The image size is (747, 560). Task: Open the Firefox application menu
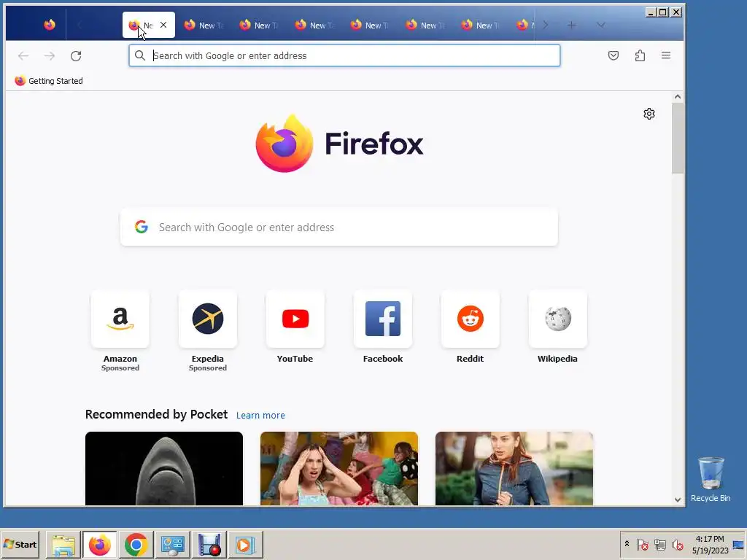[666, 55]
